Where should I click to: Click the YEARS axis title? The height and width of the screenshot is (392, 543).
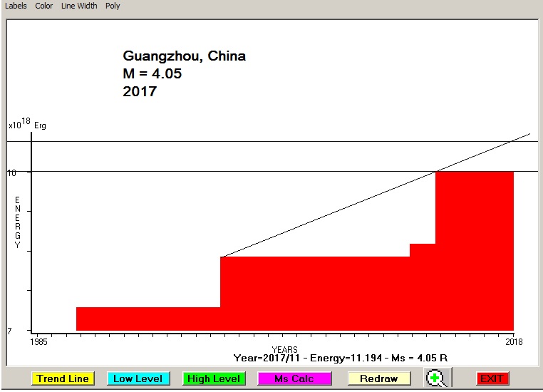click(284, 349)
